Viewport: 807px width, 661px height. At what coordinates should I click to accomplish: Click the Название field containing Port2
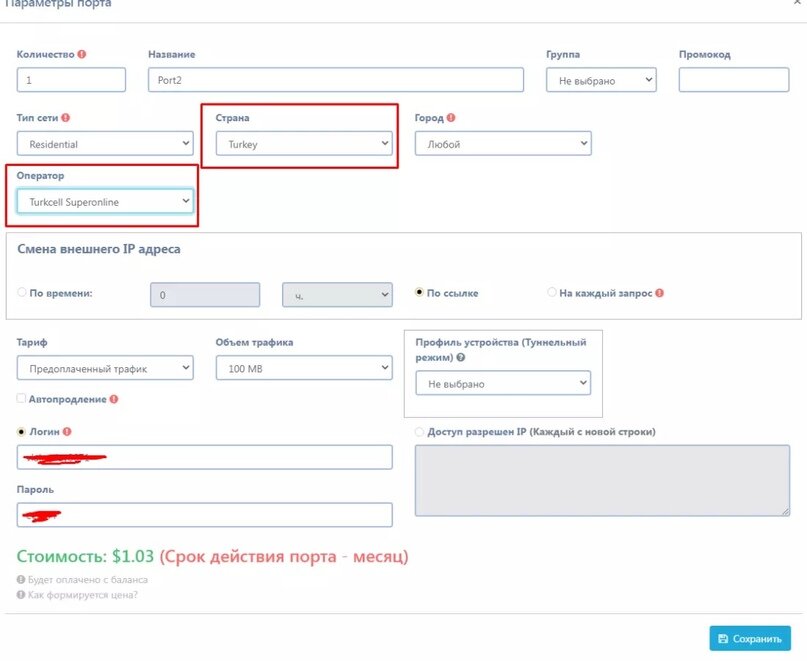pos(336,80)
